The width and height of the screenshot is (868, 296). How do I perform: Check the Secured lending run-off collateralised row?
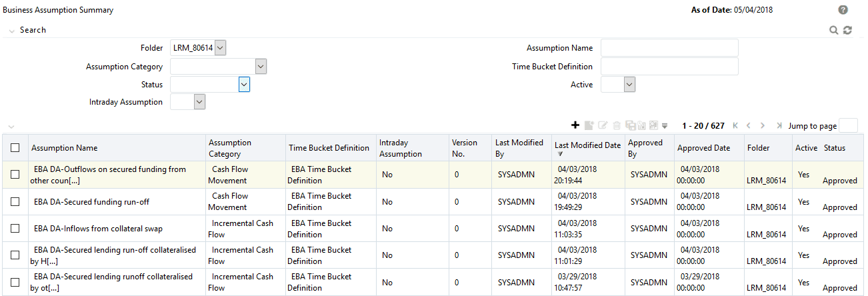[x=15, y=255]
